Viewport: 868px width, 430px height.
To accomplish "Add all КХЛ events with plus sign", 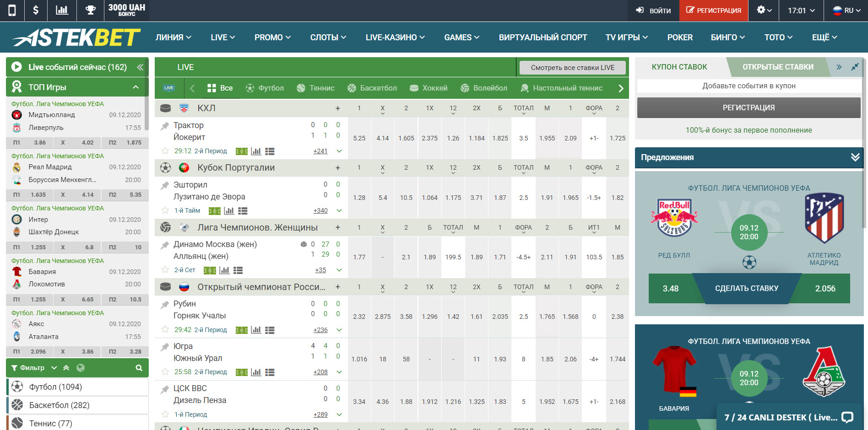I will (x=338, y=108).
